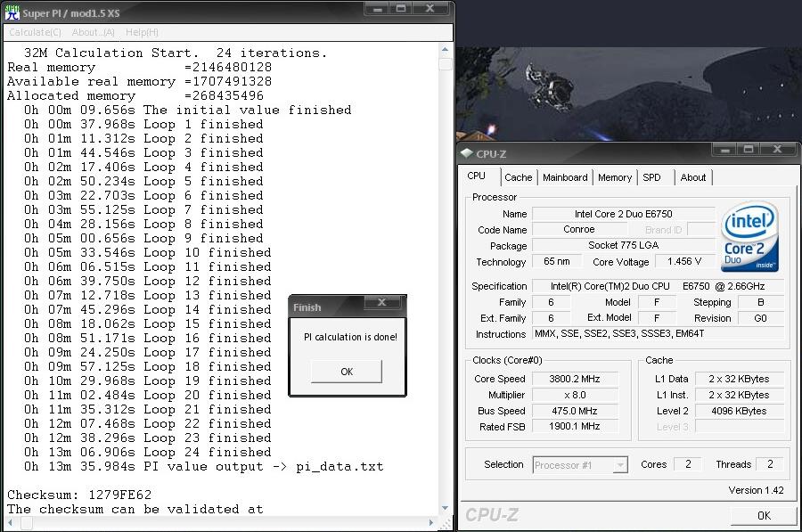Close the CPU-Z window
The width and height of the screenshot is (802, 532).
point(777,150)
